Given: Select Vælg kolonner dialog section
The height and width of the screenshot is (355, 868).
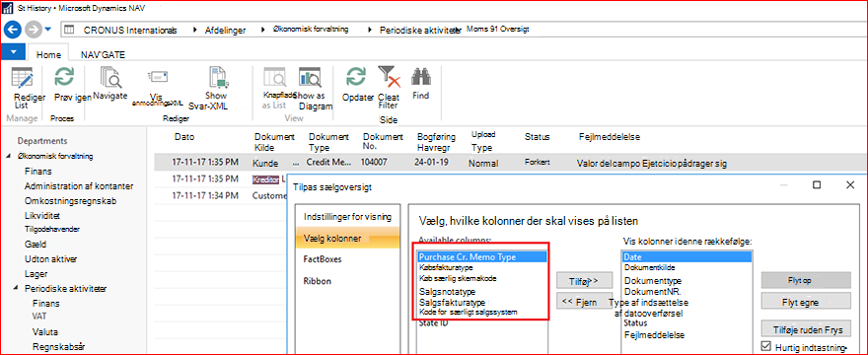Looking at the screenshot, I should pyautogui.click(x=347, y=238).
